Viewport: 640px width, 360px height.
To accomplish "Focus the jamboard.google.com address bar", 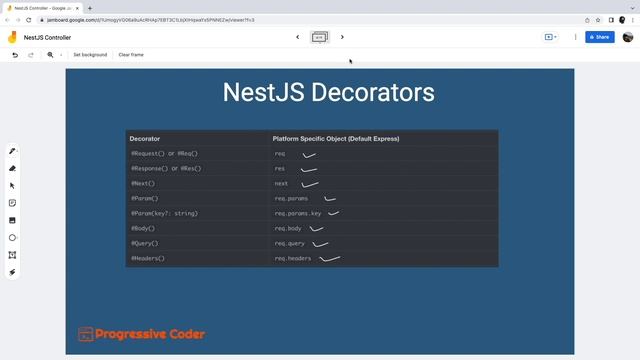I will (310, 20).
